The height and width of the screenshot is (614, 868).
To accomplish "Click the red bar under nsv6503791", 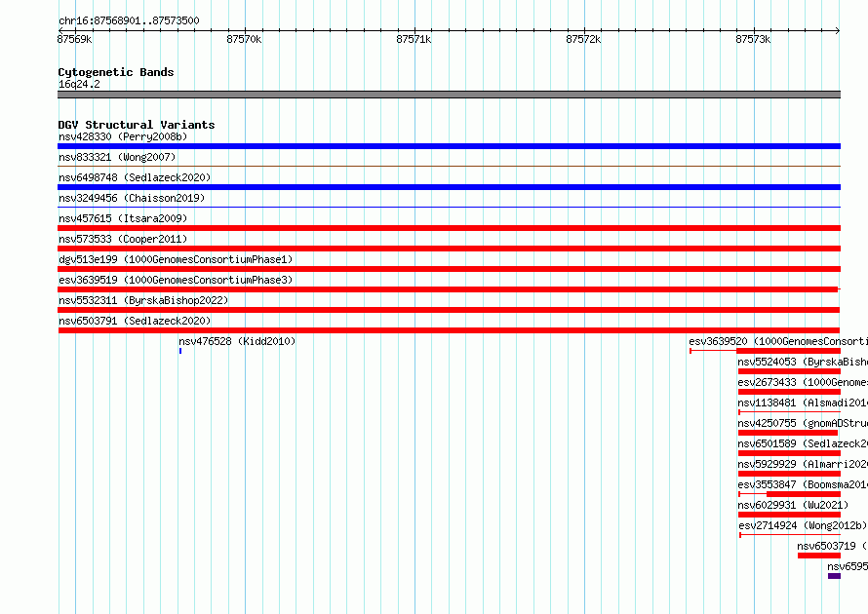I will (449, 330).
